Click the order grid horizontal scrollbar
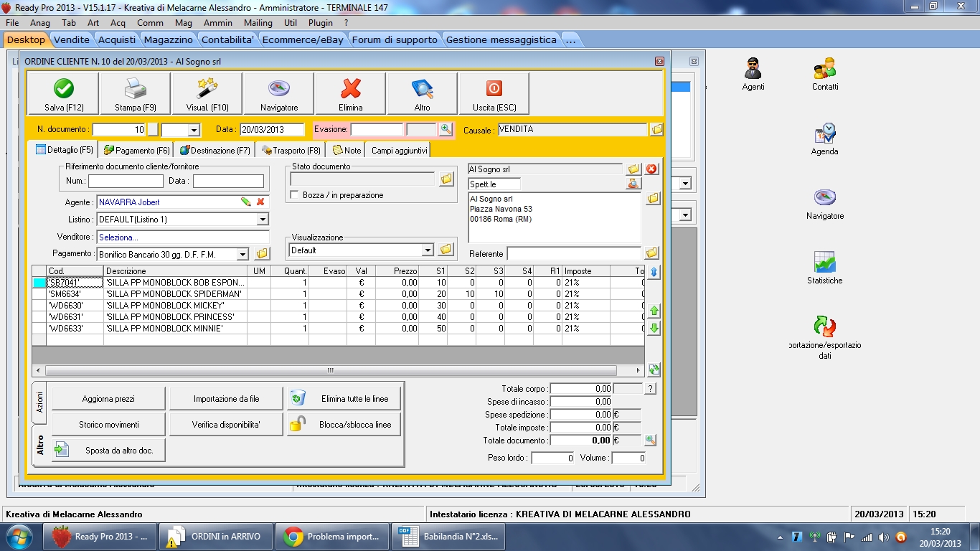This screenshot has width=980, height=551. (x=330, y=371)
